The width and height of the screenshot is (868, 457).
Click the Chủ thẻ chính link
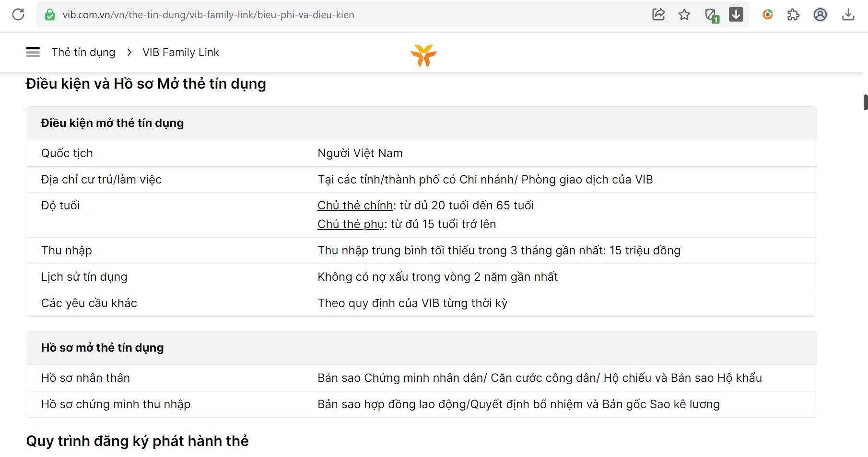[355, 206]
